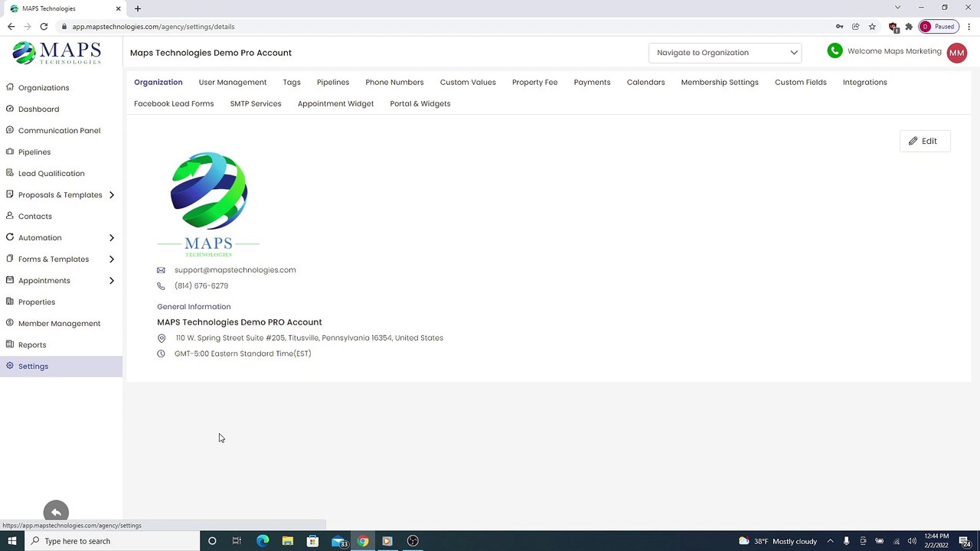Click the Contacts sidebar icon

pyautogui.click(x=10, y=216)
